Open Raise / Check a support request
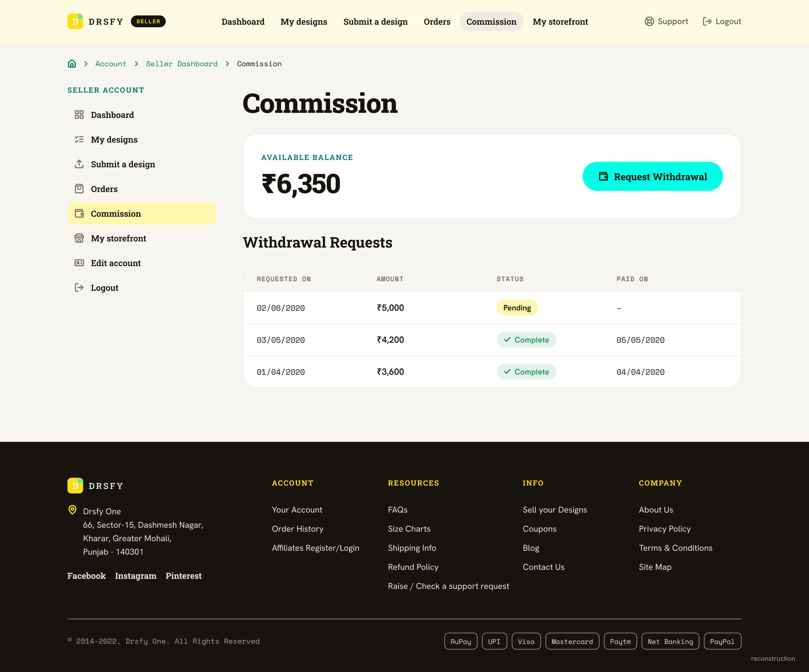 [x=448, y=586]
